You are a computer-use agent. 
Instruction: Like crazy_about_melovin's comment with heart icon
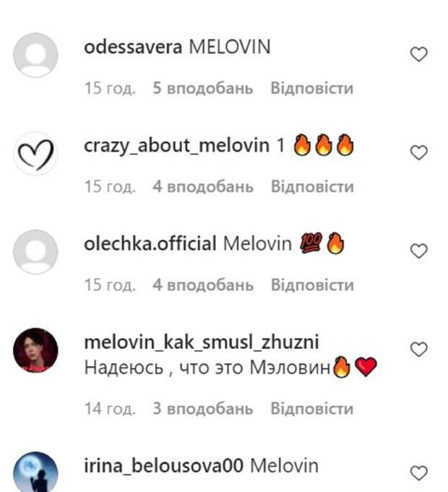tap(419, 153)
